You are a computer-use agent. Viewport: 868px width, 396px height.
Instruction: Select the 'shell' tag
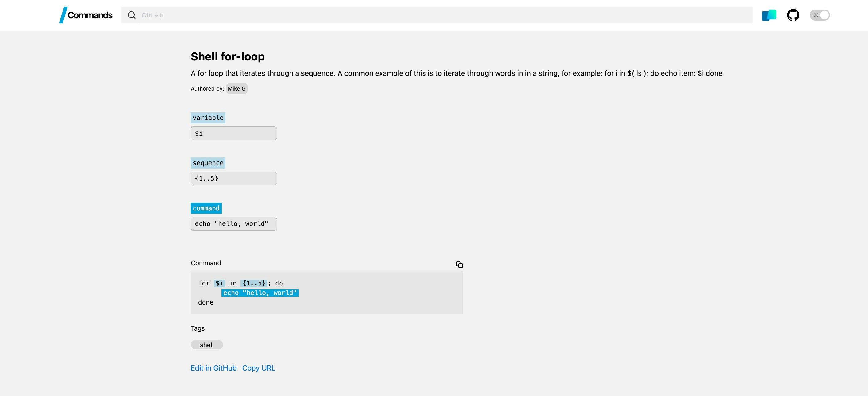coord(206,345)
